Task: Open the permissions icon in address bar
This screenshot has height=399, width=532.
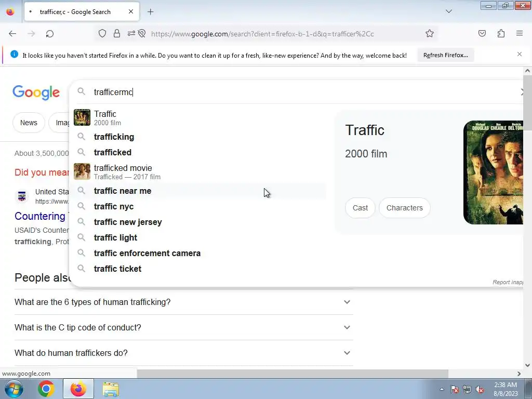Action: point(131,33)
